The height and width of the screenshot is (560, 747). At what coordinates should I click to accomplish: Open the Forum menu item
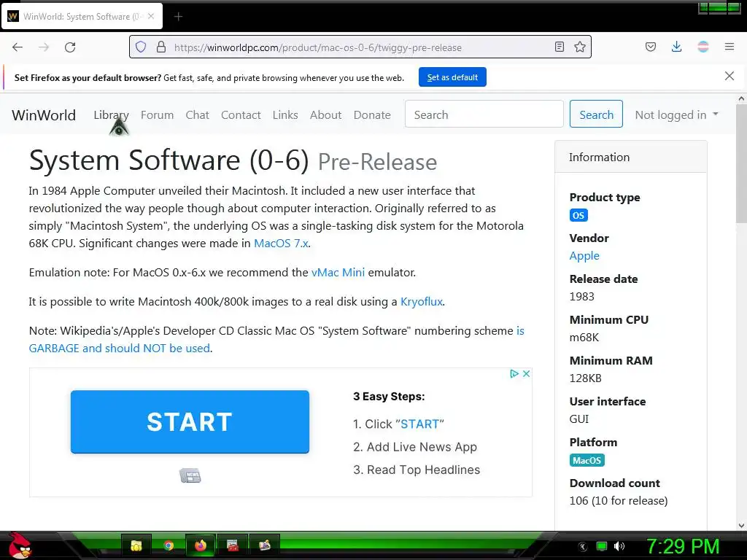click(x=158, y=114)
